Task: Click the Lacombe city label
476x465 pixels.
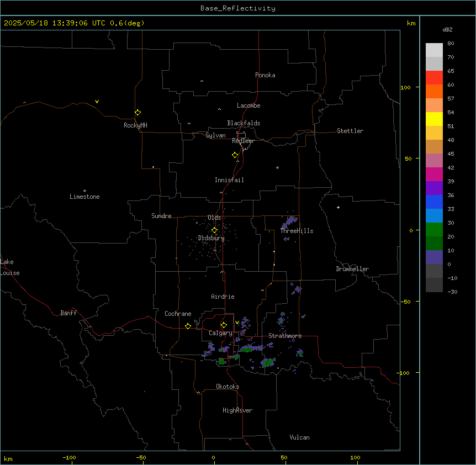Action: [248, 105]
